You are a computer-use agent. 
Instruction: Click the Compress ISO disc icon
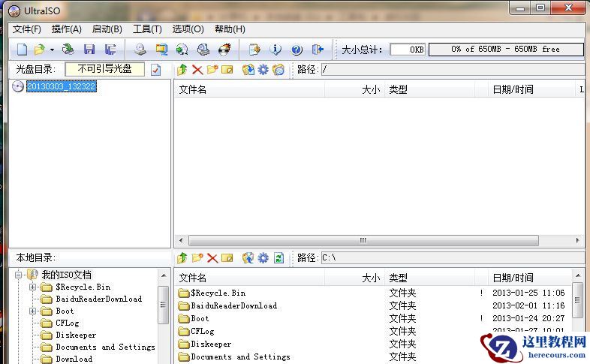click(x=182, y=50)
